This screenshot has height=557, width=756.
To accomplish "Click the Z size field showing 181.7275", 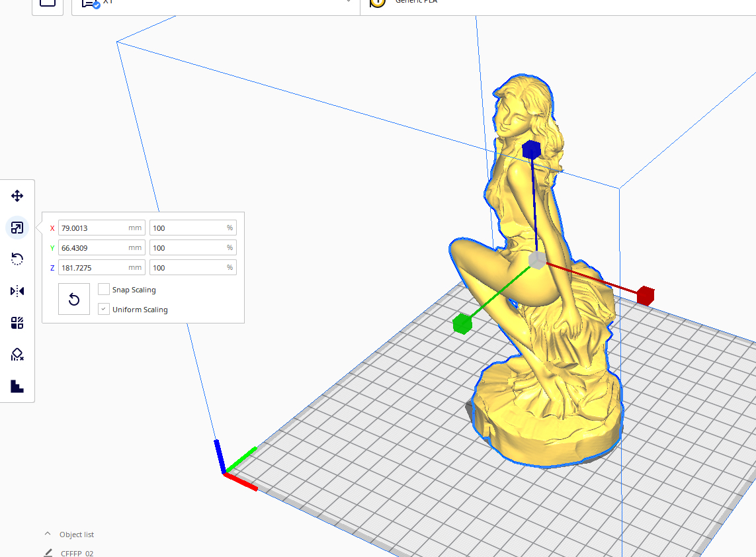I will coord(102,267).
